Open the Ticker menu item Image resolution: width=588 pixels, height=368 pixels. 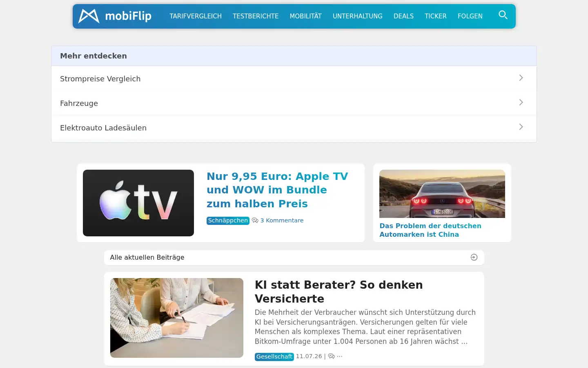(x=435, y=16)
